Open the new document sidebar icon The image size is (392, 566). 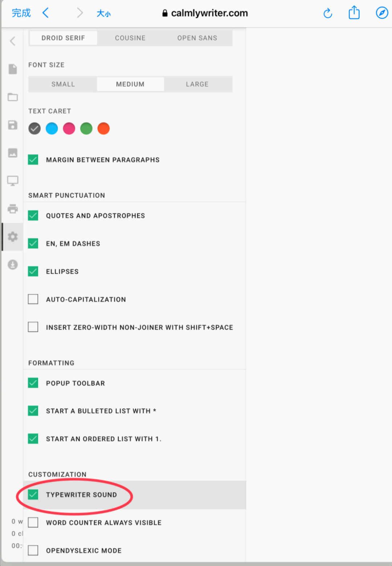pyautogui.click(x=13, y=69)
